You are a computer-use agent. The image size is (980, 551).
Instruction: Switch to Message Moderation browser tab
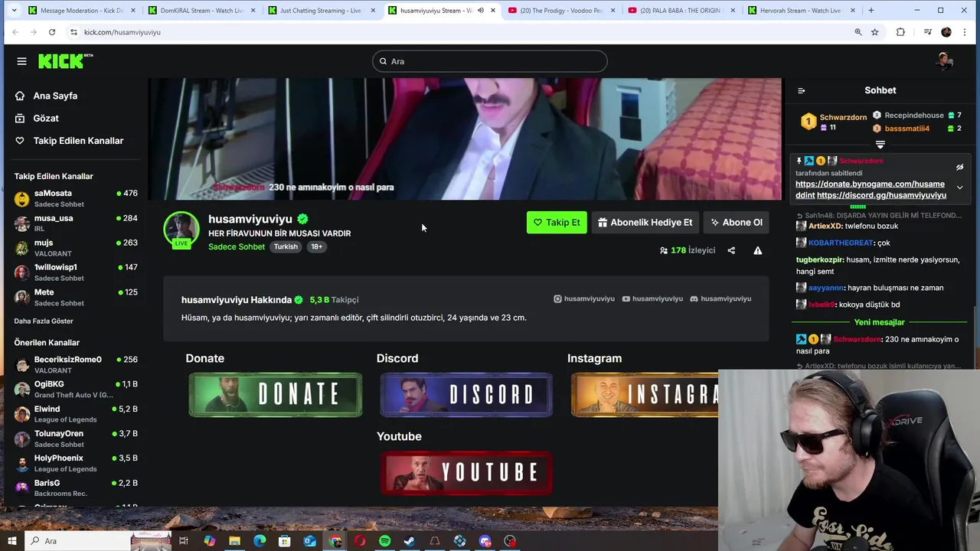tap(81, 11)
